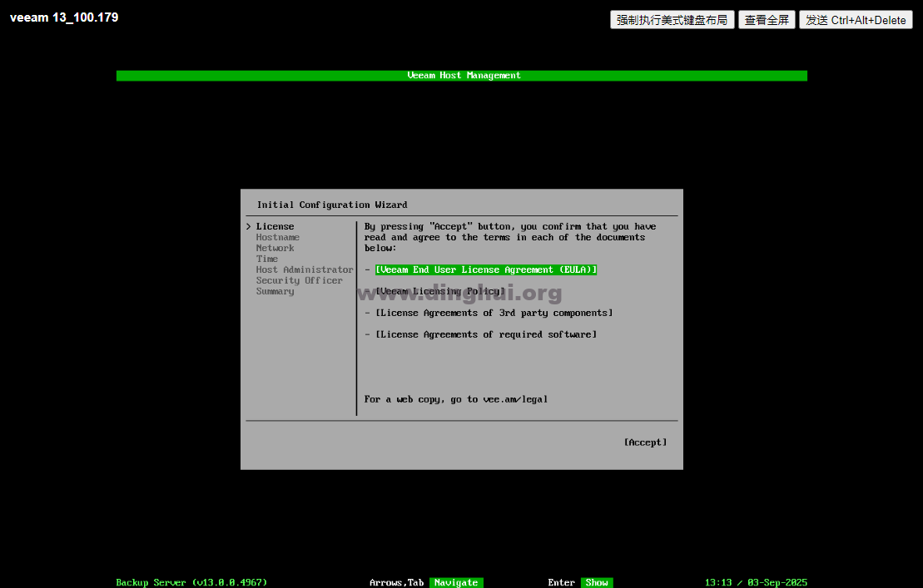Open License Agreements of 3rd party components
This screenshot has height=588, width=923.
pos(494,313)
